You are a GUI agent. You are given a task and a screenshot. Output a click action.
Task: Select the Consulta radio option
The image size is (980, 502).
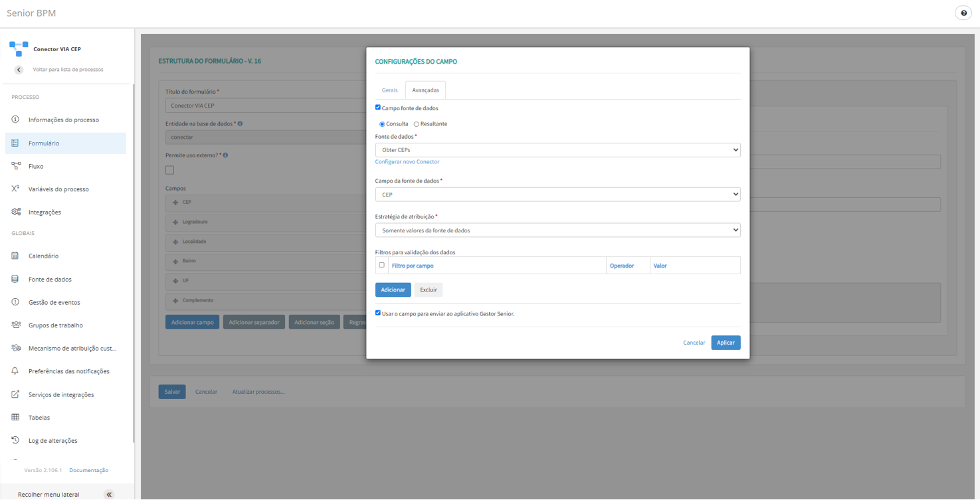[382, 124]
